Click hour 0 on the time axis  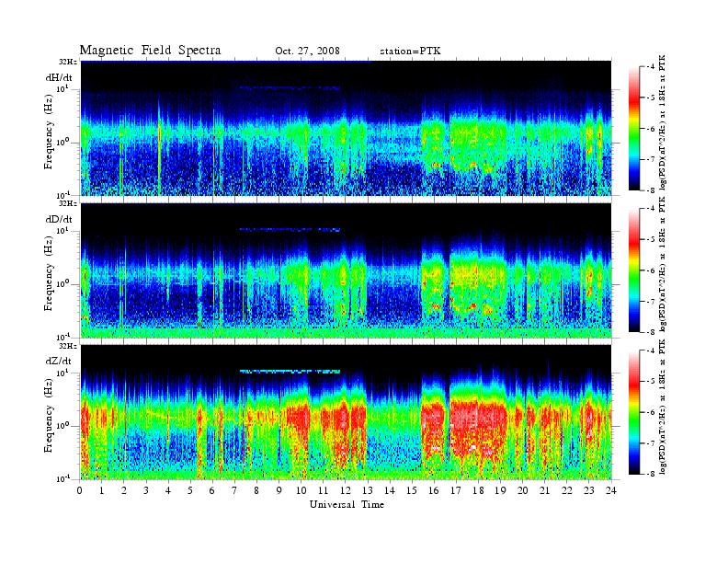[x=80, y=490]
